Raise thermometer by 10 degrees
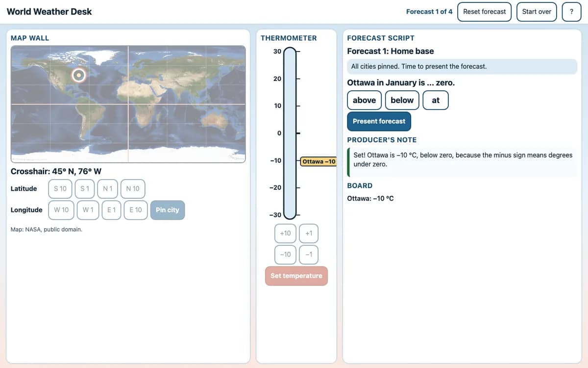This screenshot has height=368, width=588. point(285,233)
